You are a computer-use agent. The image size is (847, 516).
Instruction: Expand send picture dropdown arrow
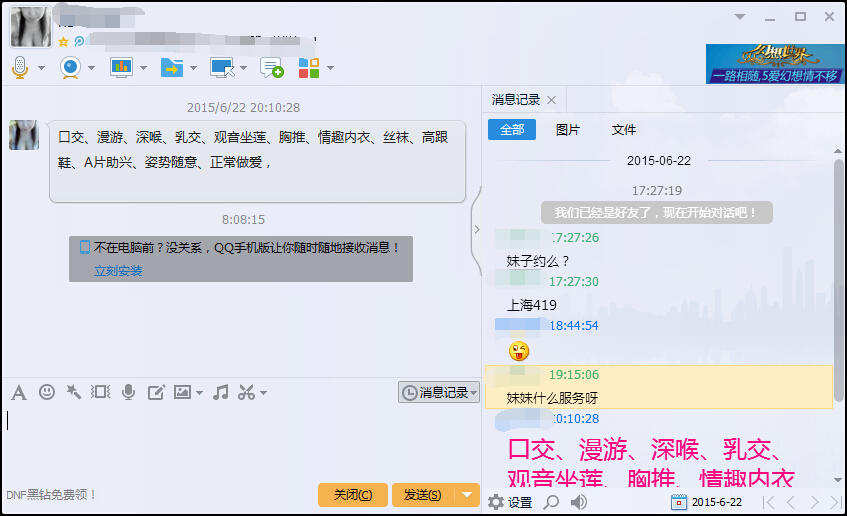point(199,393)
